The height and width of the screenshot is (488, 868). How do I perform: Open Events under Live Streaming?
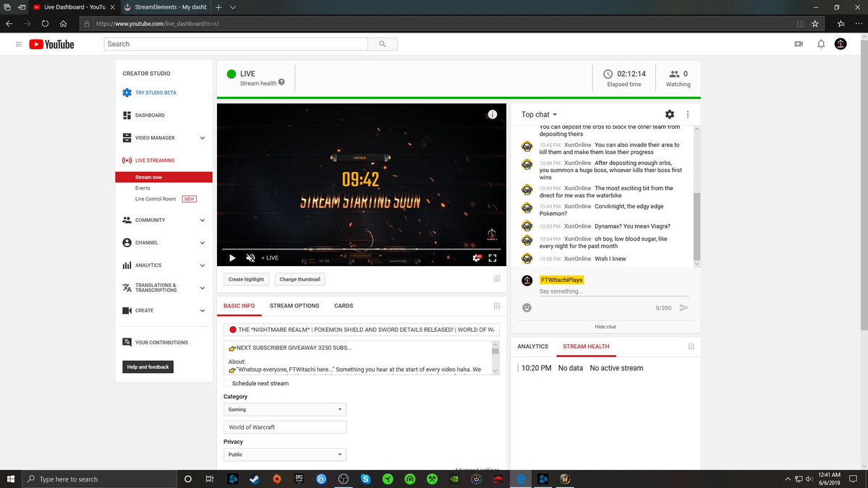(x=142, y=188)
